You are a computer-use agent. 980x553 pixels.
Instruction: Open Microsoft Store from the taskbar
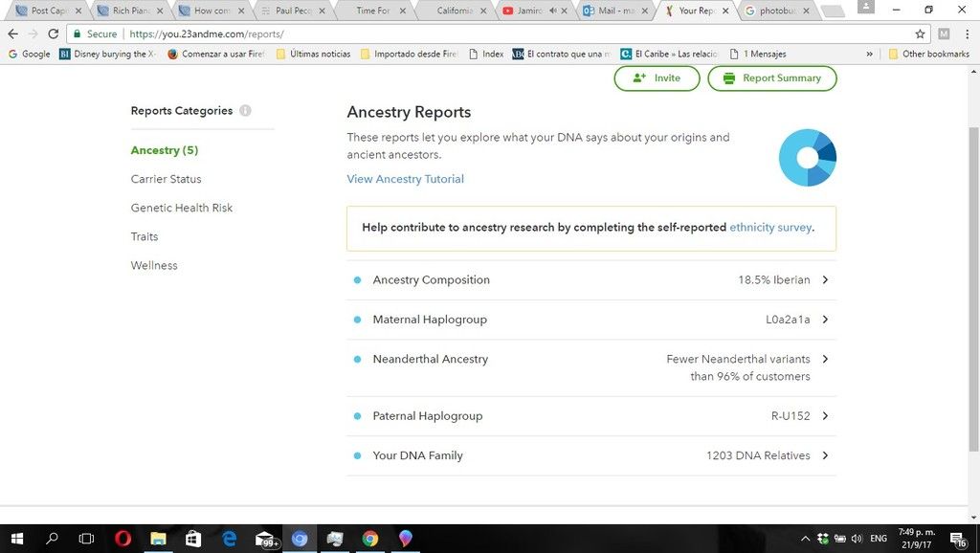(193, 538)
